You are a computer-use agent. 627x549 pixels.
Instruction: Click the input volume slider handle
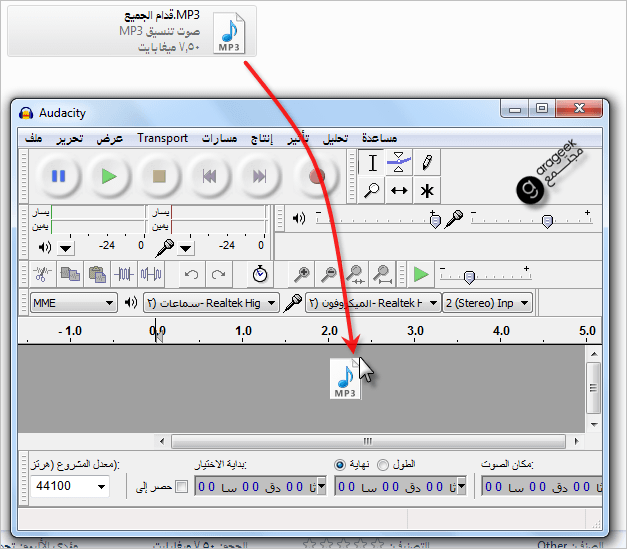(547, 221)
